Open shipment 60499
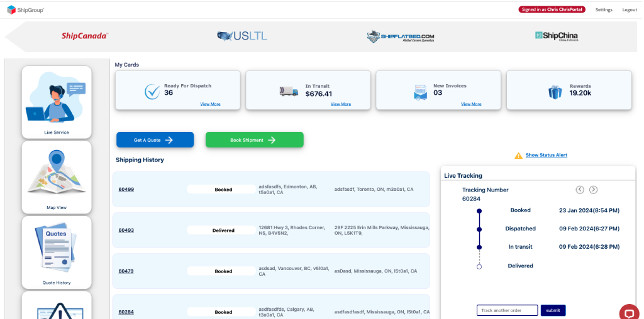644x319 pixels. point(126,190)
